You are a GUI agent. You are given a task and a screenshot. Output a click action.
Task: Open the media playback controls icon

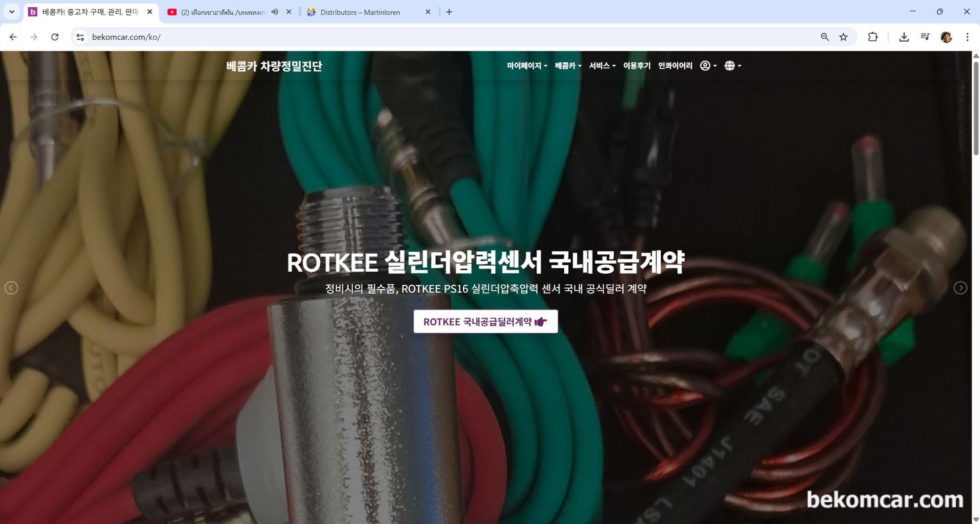pos(924,37)
